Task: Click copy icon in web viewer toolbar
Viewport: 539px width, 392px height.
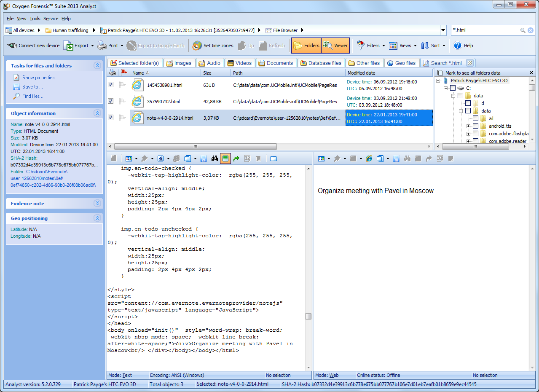Action: coord(380,158)
